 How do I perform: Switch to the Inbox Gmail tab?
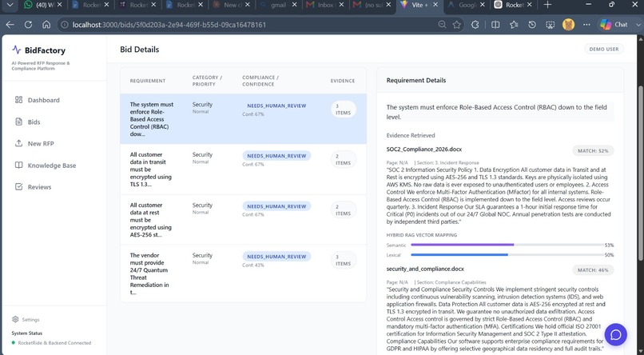[x=323, y=5]
